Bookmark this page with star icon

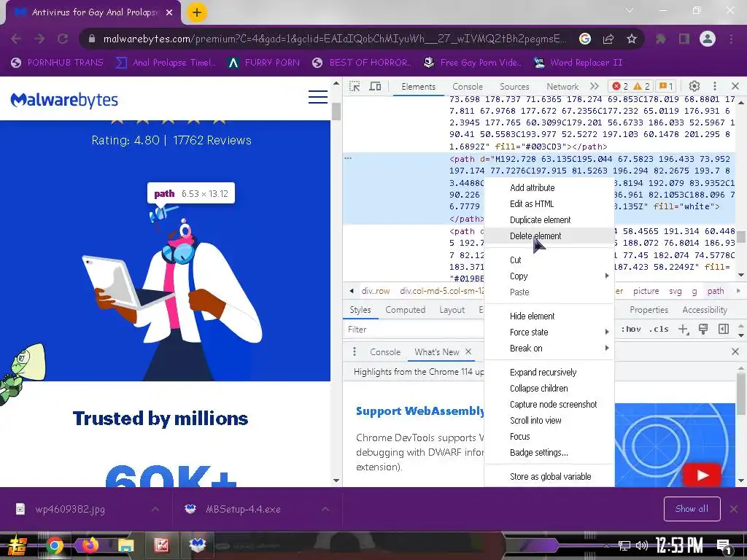(x=632, y=39)
